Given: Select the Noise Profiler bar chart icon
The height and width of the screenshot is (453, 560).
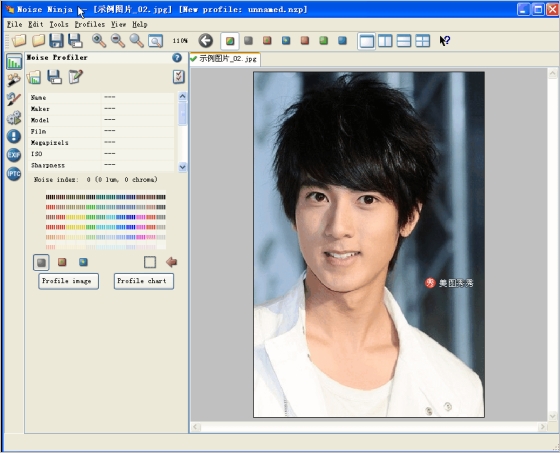Looking at the screenshot, I should click(14, 62).
